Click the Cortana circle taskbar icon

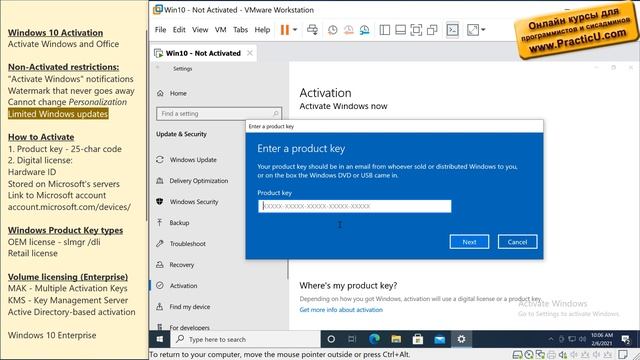click(331, 339)
